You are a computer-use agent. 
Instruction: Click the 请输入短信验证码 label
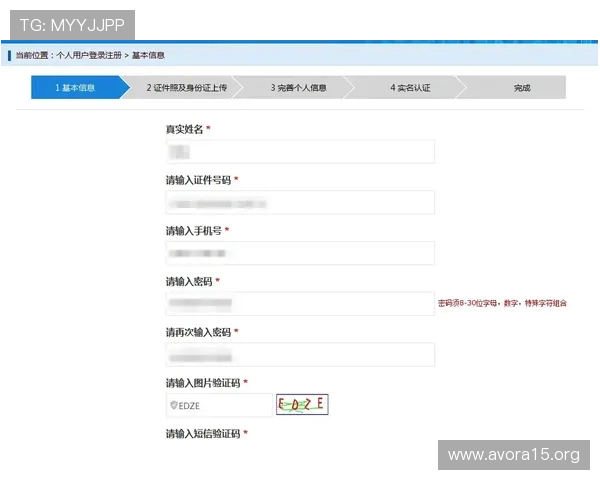point(203,434)
